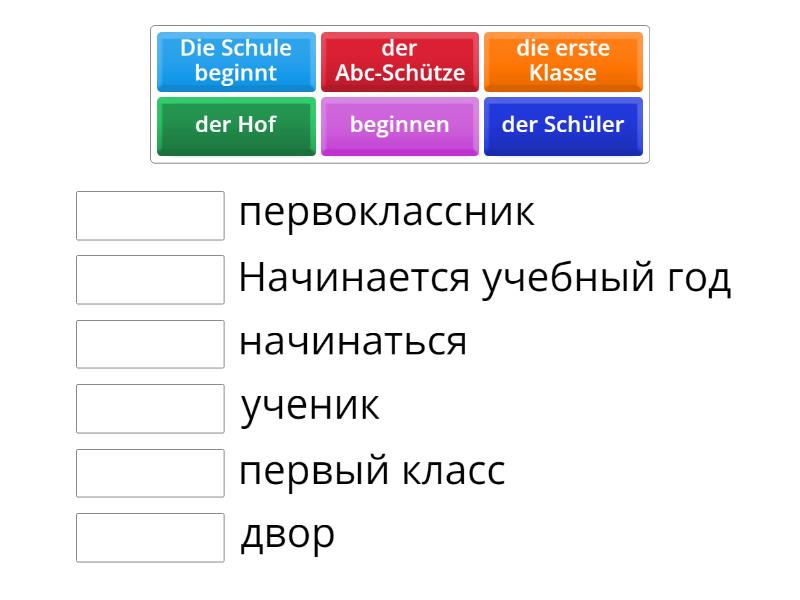Image resolution: width=800 pixels, height=600 pixels.
Task: Pick the red 'der Abc-Schütze' tile
Action: tap(400, 60)
